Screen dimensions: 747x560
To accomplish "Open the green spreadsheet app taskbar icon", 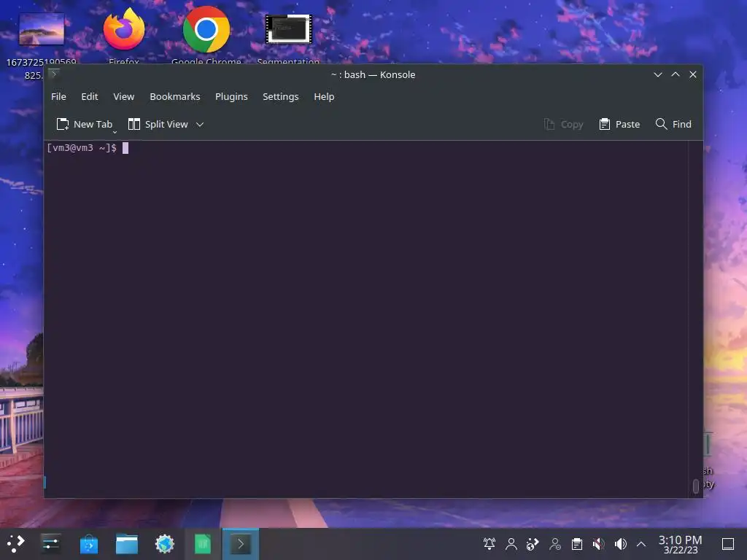I will pos(203,544).
